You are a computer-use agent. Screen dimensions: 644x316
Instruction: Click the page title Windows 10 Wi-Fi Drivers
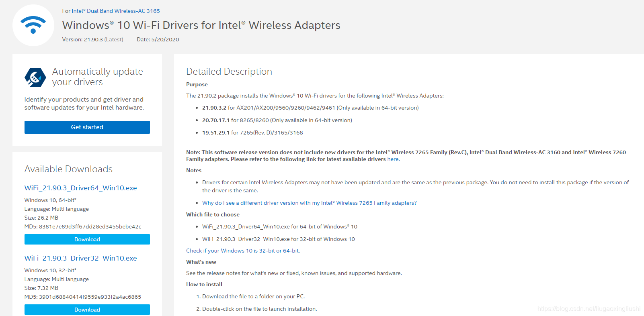(x=201, y=25)
